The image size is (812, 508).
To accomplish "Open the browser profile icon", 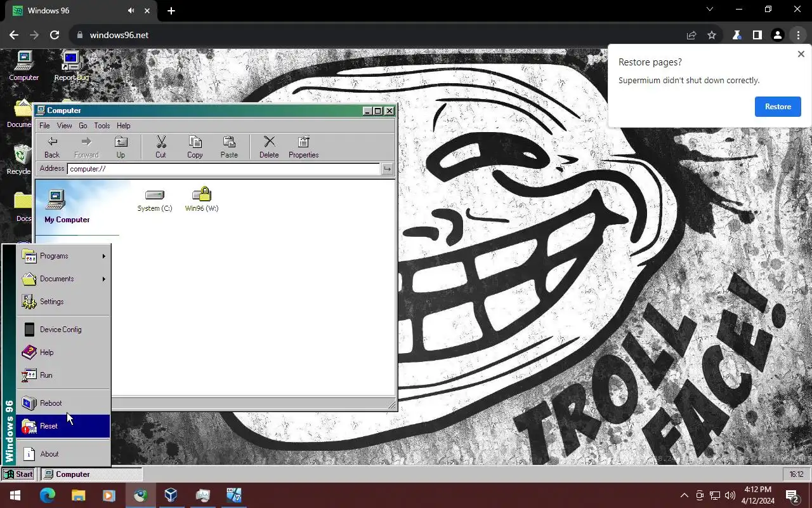I will pos(778,35).
